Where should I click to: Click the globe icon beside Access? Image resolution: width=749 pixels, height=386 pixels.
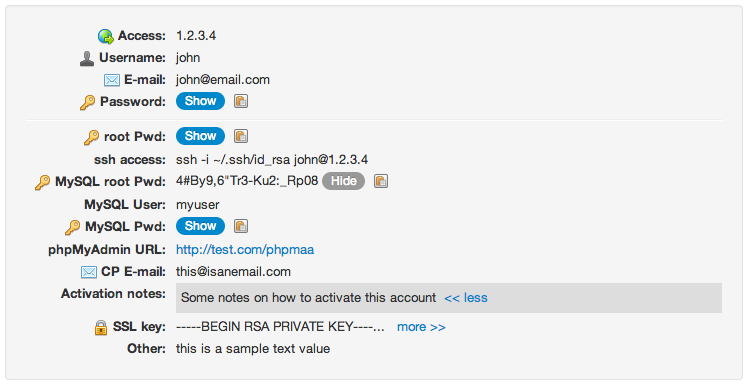coord(106,36)
